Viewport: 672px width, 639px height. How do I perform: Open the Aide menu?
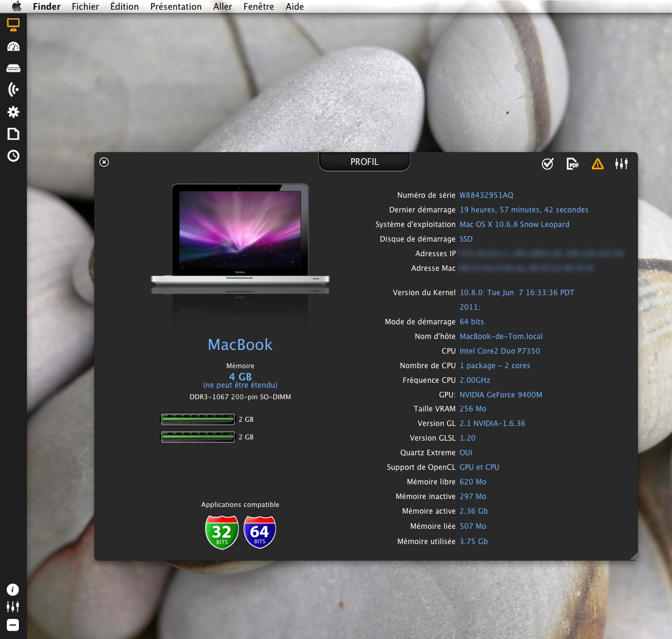[x=295, y=7]
